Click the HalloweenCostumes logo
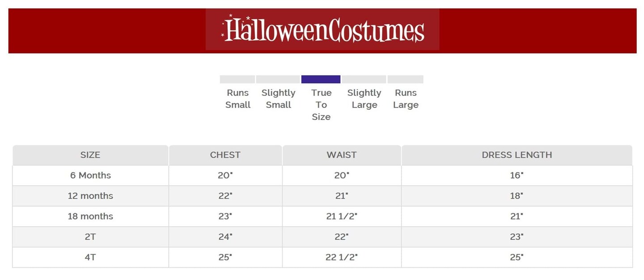The height and width of the screenshot is (280, 644). pos(322,30)
